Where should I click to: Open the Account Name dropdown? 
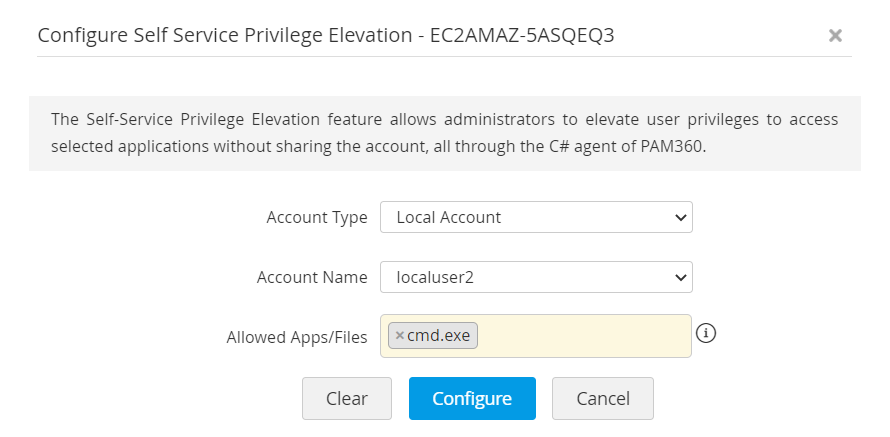pyautogui.click(x=536, y=277)
